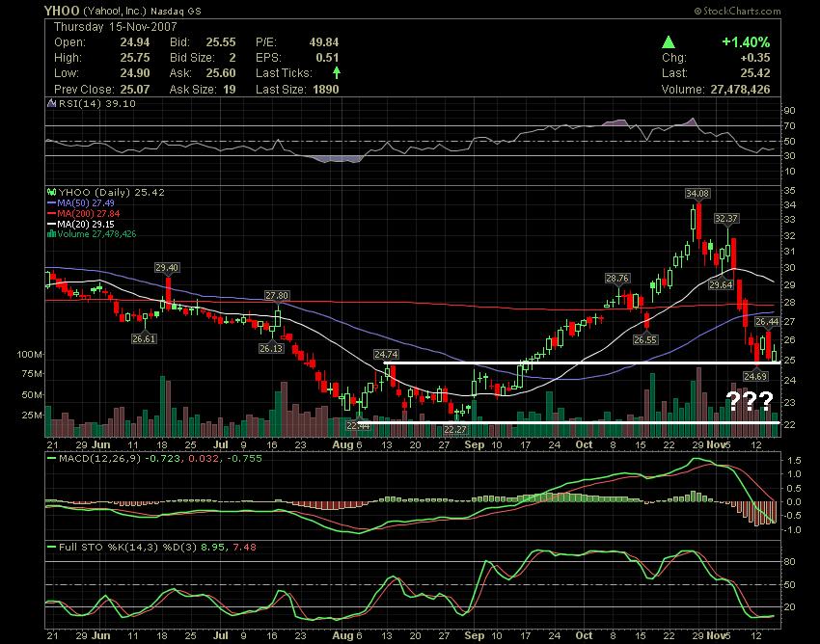The height and width of the screenshot is (644, 820).
Task: Click the Full STO %D value 7.48
Action: coord(245,548)
